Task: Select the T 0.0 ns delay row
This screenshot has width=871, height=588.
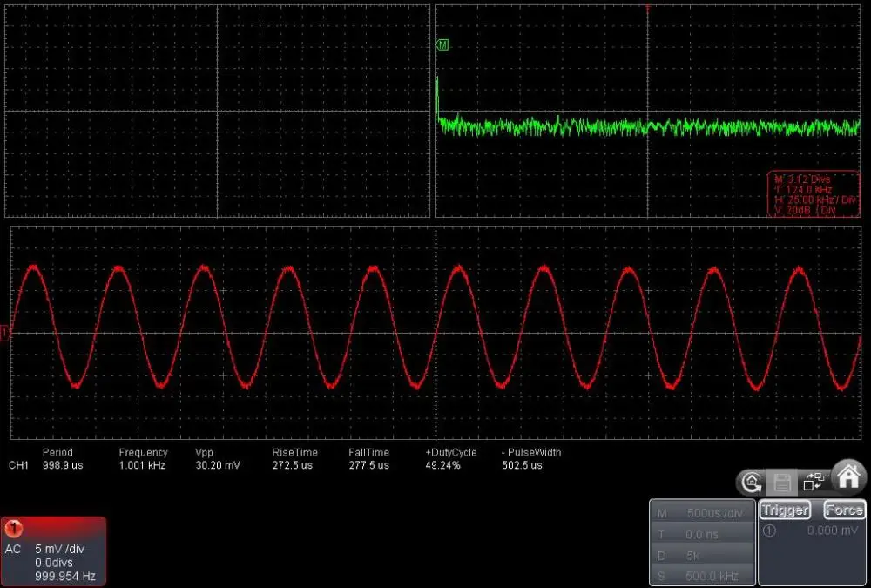Action: 702,534
